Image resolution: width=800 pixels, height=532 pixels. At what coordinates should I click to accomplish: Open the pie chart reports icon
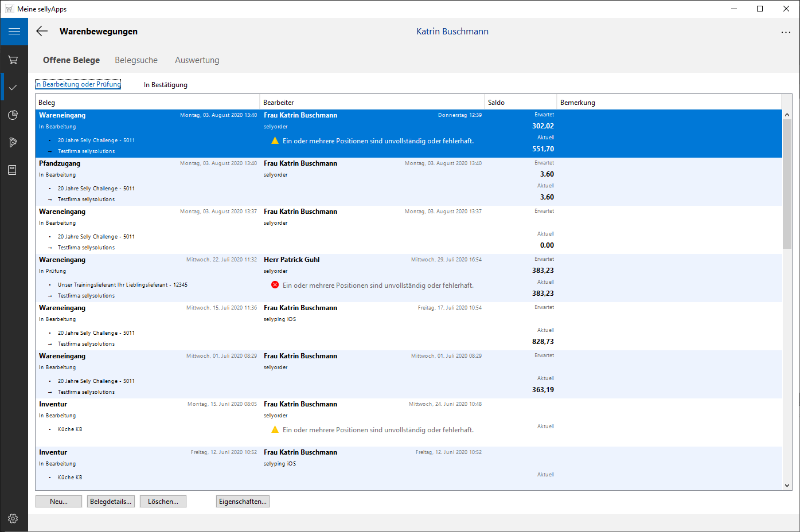click(13, 115)
